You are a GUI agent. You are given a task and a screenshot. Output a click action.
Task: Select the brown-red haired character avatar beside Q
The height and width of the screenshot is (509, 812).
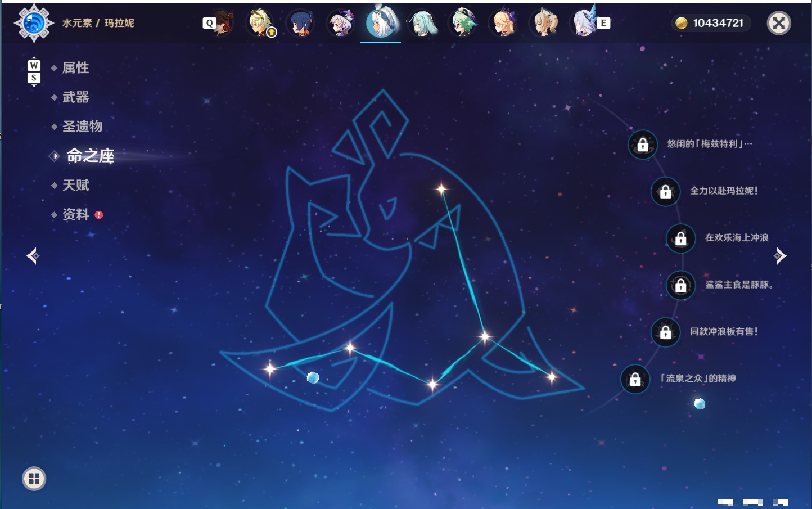(223, 23)
